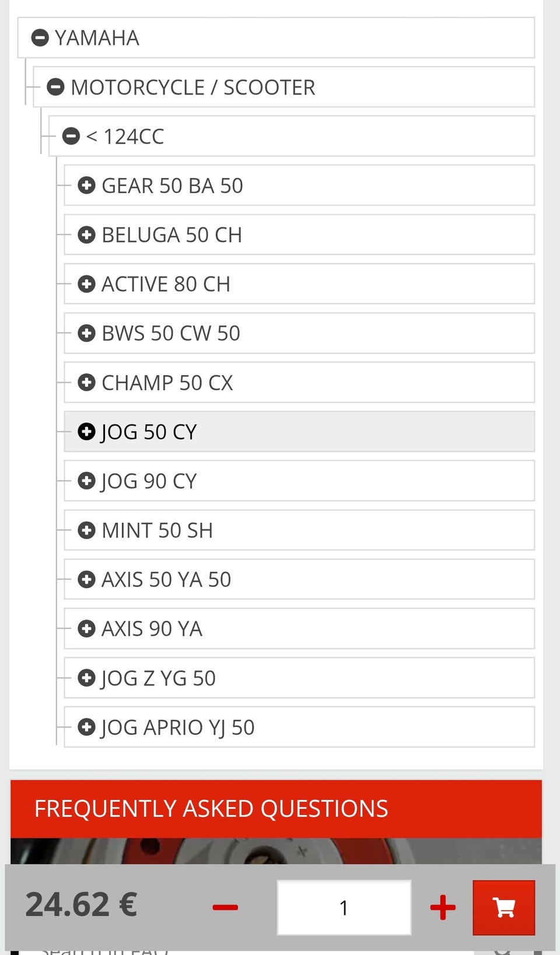Open CHAMP 50 CX plus icon
Viewport: 560px width, 955px height.
point(86,383)
